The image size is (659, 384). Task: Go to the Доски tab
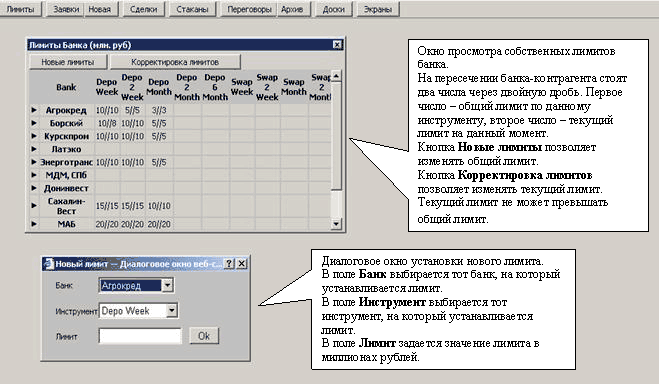coord(334,9)
